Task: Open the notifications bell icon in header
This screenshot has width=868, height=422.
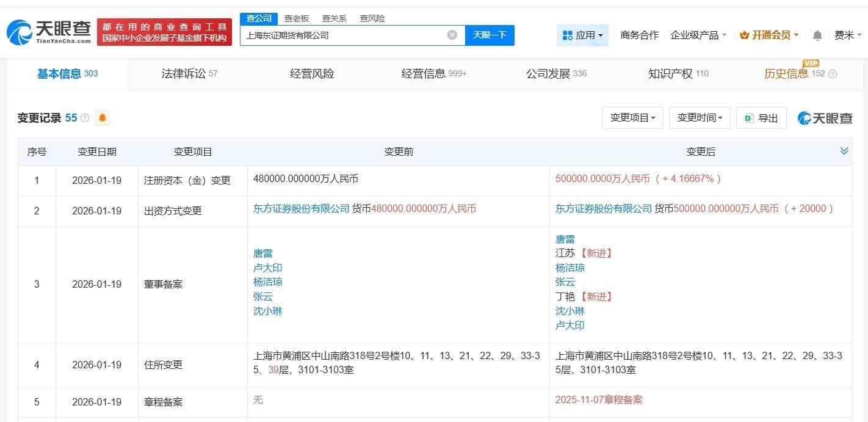Action: tap(817, 35)
